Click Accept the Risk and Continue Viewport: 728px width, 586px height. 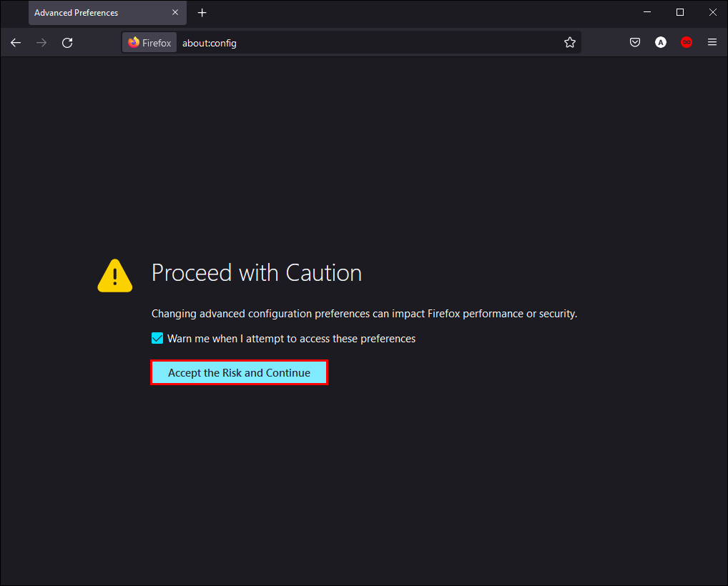(239, 372)
